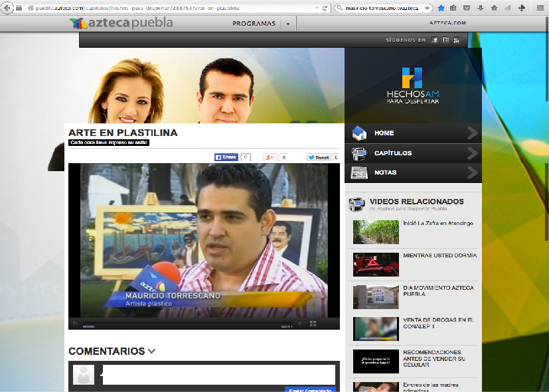The width and height of the screenshot is (549, 392).
Task: Open the Programas dropdown arrow
Action: [288, 24]
